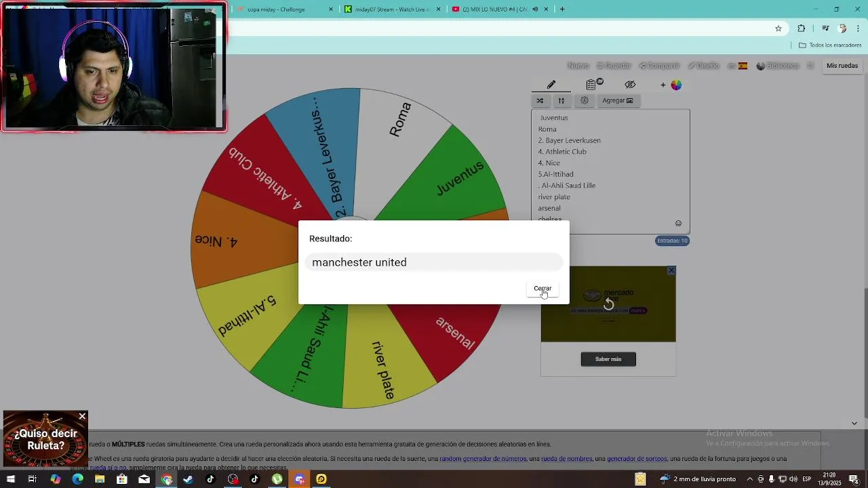
Task: Toggle the hide-entries eye icon
Action: point(630,85)
